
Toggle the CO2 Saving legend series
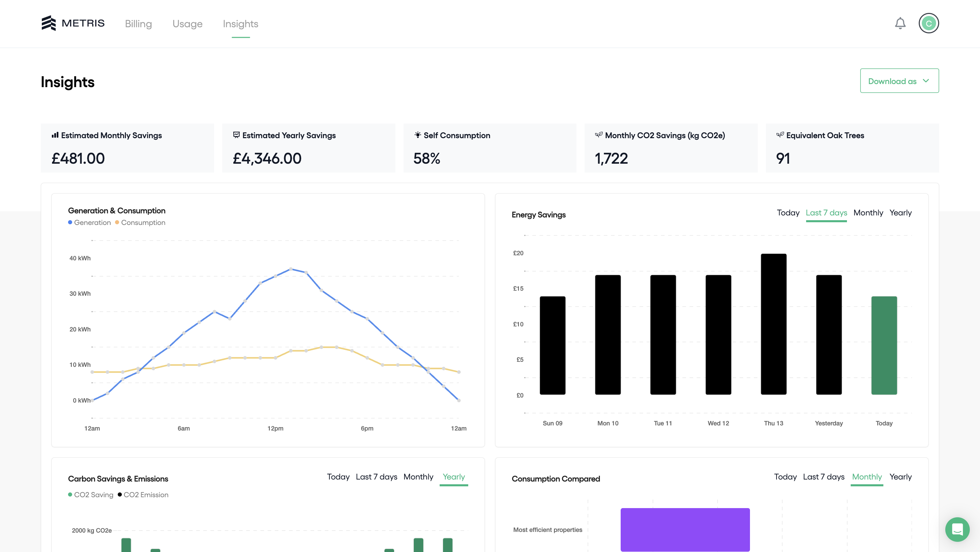pyautogui.click(x=91, y=494)
